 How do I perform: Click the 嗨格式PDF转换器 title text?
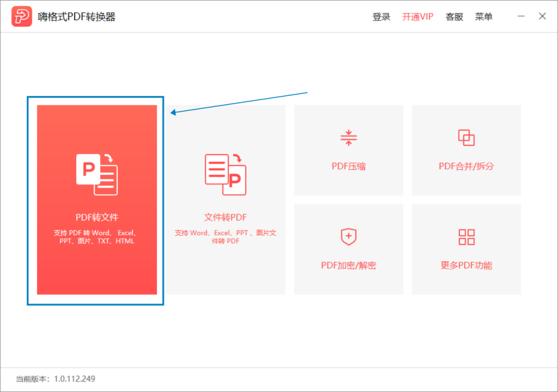(76, 17)
